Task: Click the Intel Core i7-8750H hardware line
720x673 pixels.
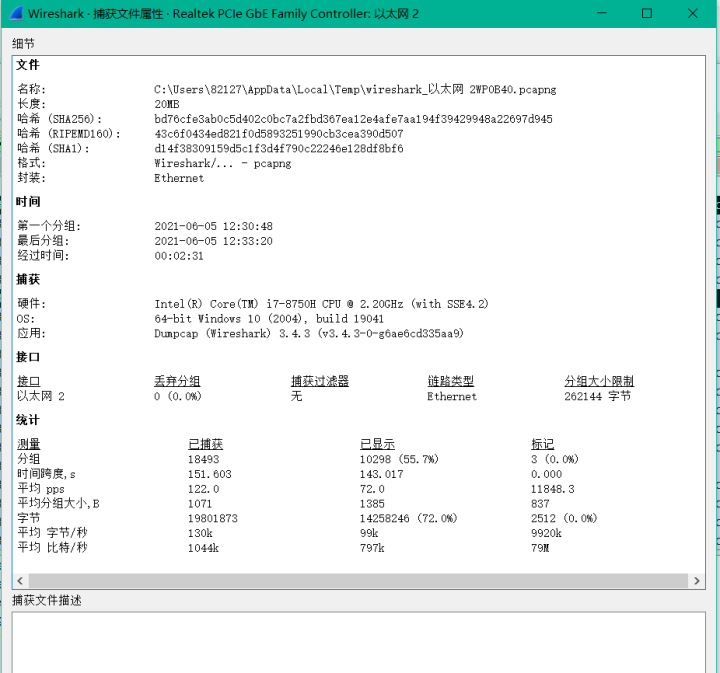Action: pyautogui.click(x=321, y=304)
